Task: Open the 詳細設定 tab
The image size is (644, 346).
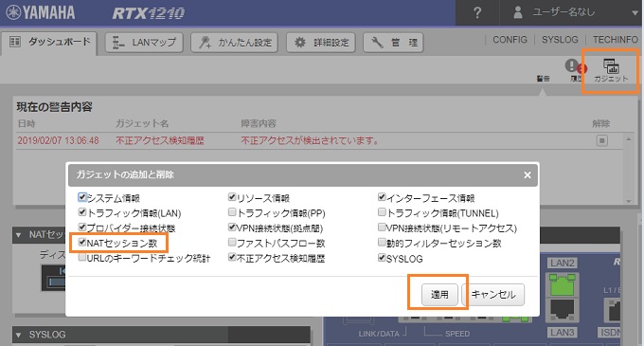Action: [x=321, y=43]
